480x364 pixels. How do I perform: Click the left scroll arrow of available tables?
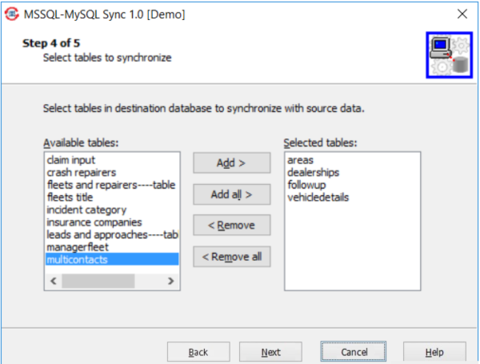coord(53,281)
